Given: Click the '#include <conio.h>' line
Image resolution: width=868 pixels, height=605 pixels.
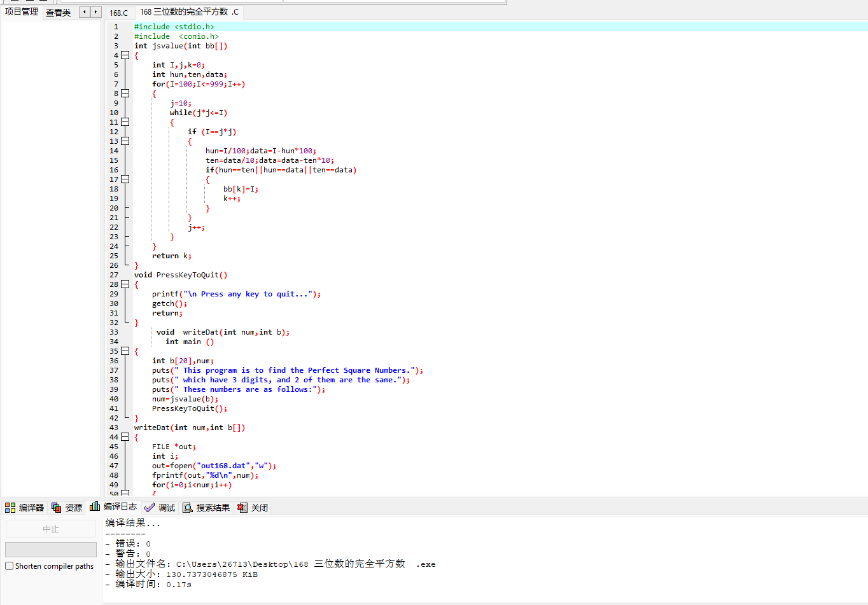Looking at the screenshot, I should (x=176, y=36).
